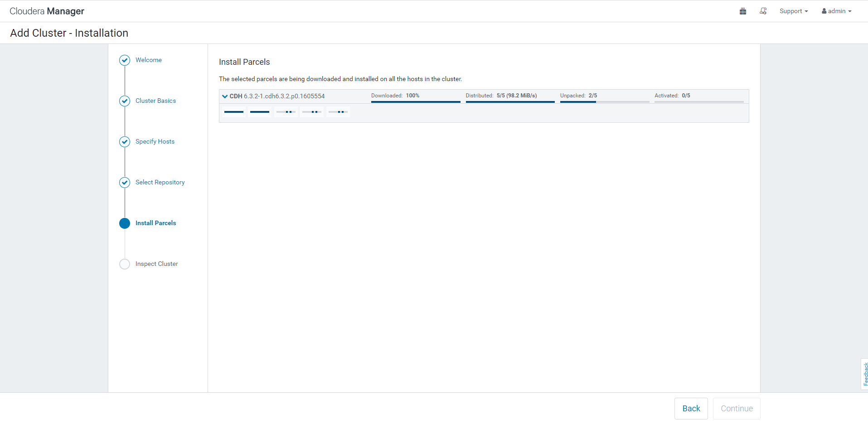Open the Feedback side tab
868x424 pixels.
pyautogui.click(x=865, y=374)
